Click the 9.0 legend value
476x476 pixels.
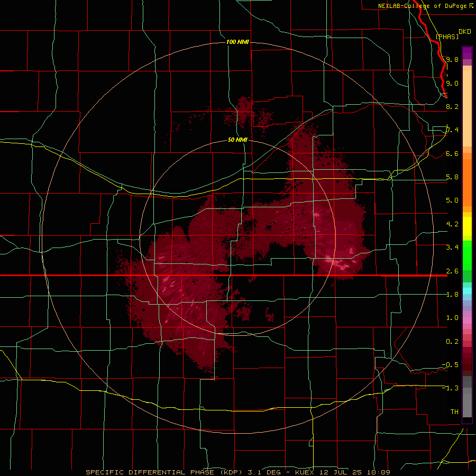[x=452, y=83]
